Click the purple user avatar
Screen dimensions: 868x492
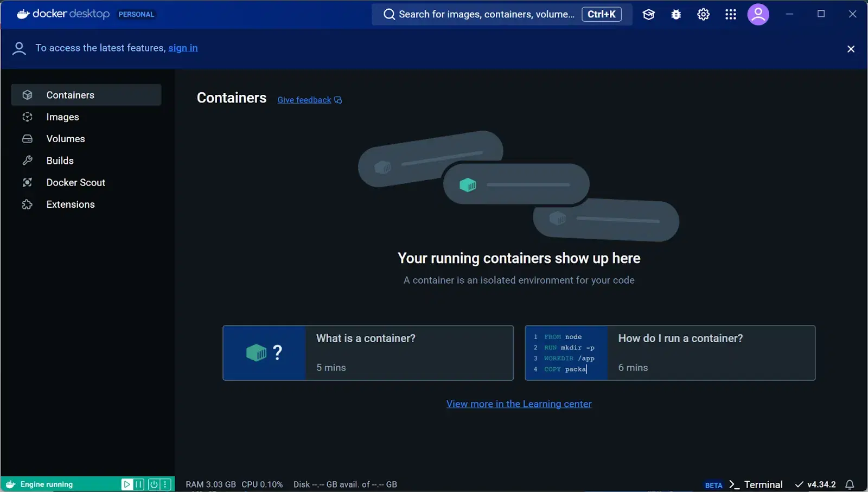[x=758, y=15]
